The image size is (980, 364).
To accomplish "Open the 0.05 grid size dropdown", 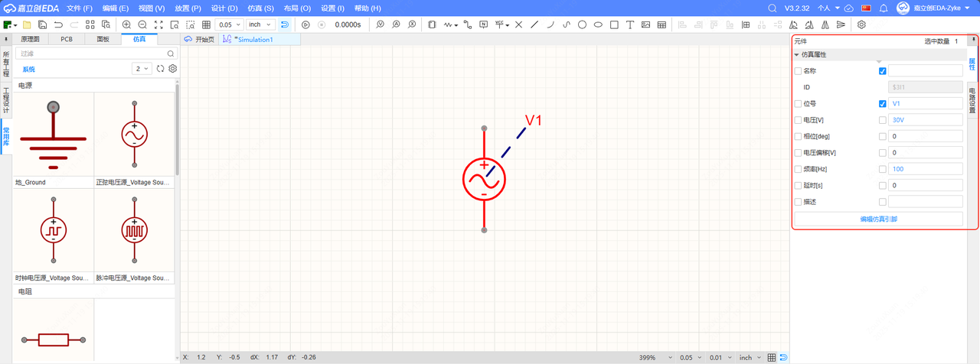I will (229, 24).
